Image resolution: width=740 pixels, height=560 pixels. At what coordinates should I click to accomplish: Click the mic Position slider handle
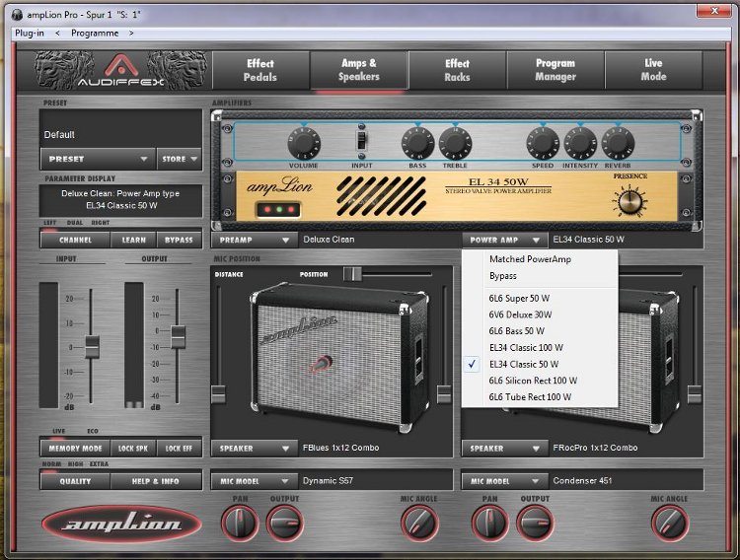pyautogui.click(x=352, y=274)
